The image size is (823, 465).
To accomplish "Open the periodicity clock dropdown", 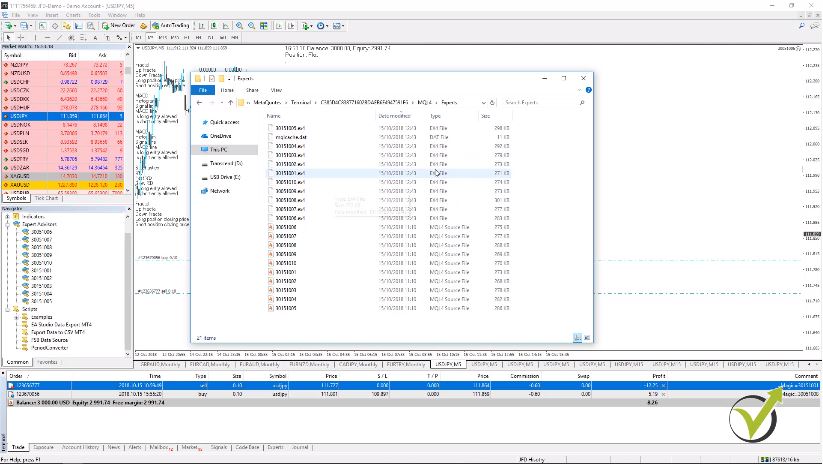I will [322, 25].
